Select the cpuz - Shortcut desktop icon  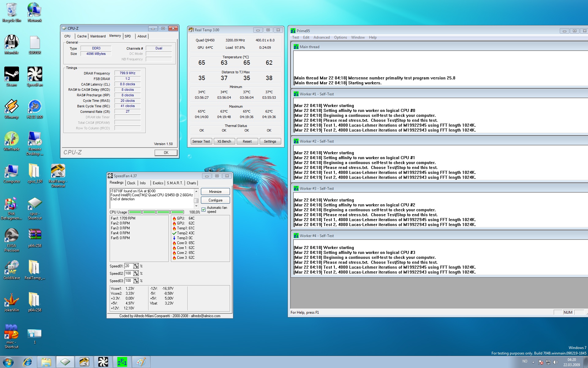tap(35, 208)
